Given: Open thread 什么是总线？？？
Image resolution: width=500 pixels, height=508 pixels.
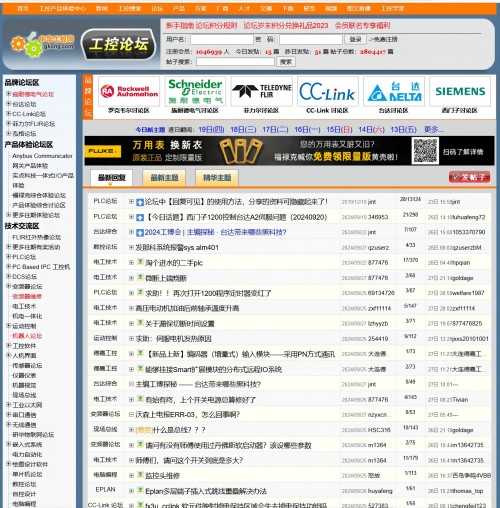Looking at the screenshot, I should [179, 430].
